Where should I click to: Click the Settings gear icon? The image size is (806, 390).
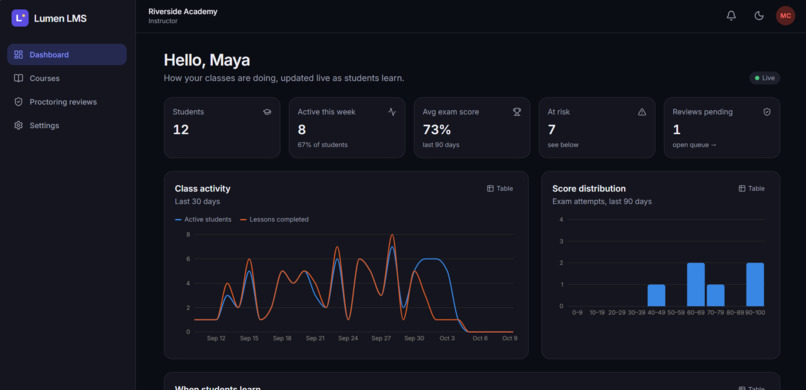[x=19, y=125]
